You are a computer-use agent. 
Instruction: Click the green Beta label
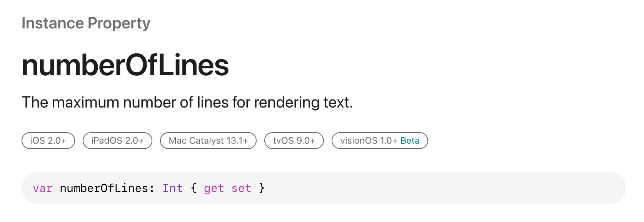tap(410, 141)
